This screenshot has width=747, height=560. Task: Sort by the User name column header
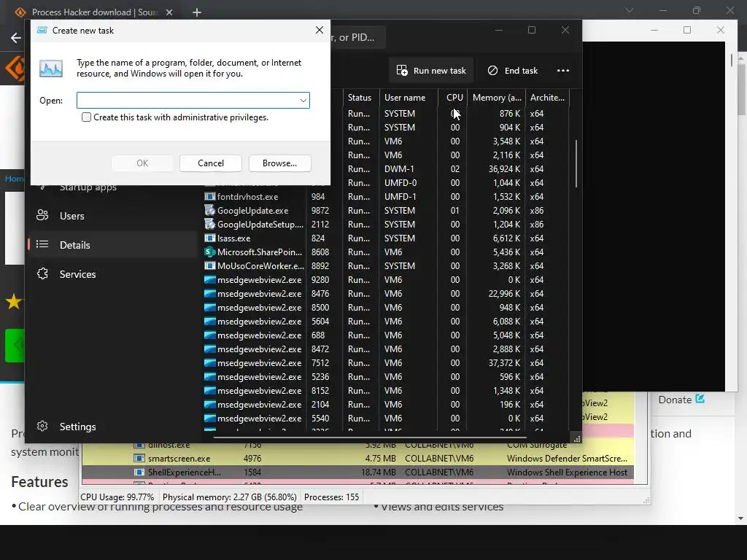(x=409, y=98)
